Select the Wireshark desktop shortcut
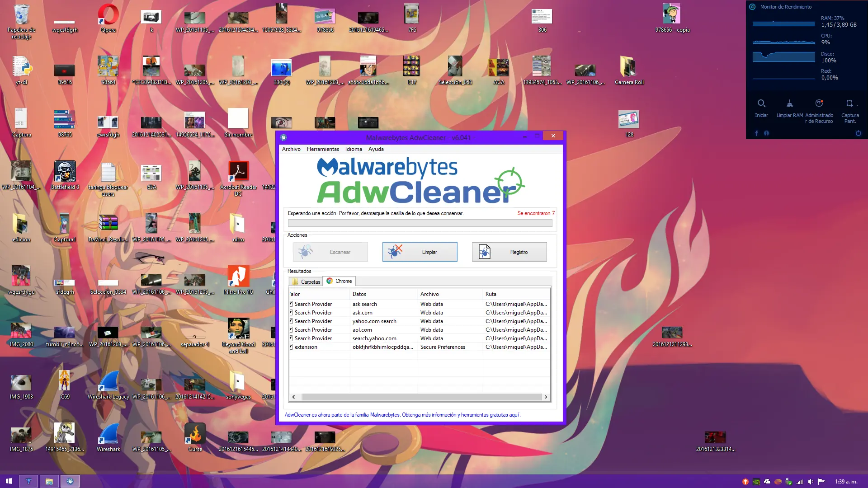This screenshot has width=868, height=488. (108, 437)
